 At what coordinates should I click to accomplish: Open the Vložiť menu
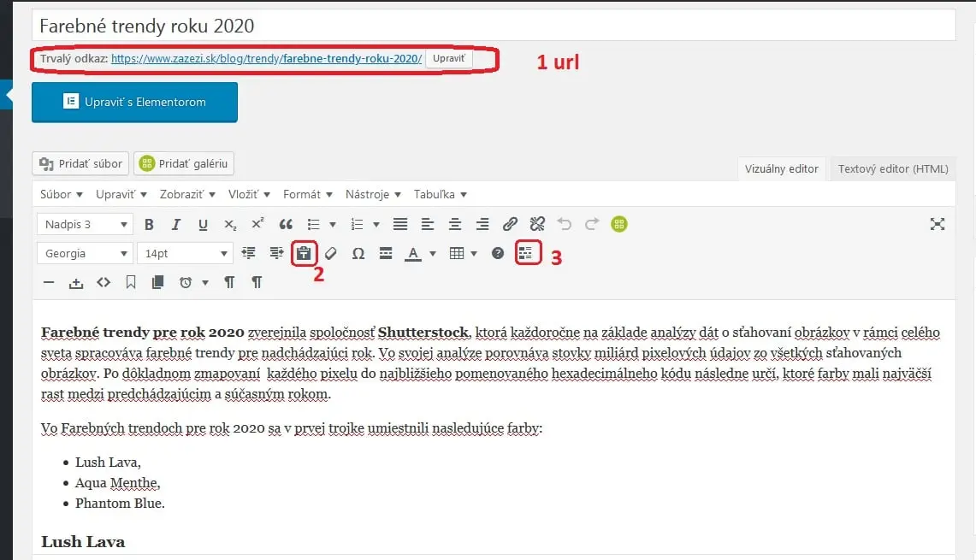coord(249,195)
